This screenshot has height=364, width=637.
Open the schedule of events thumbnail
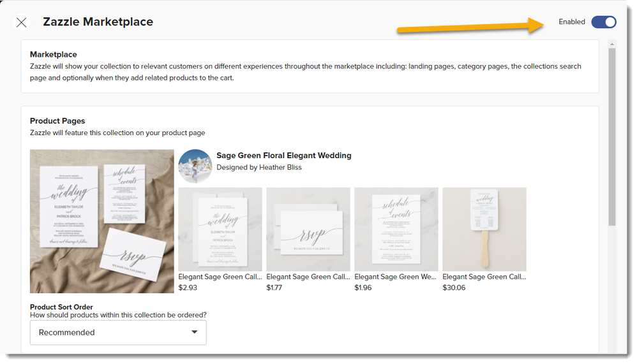396,229
